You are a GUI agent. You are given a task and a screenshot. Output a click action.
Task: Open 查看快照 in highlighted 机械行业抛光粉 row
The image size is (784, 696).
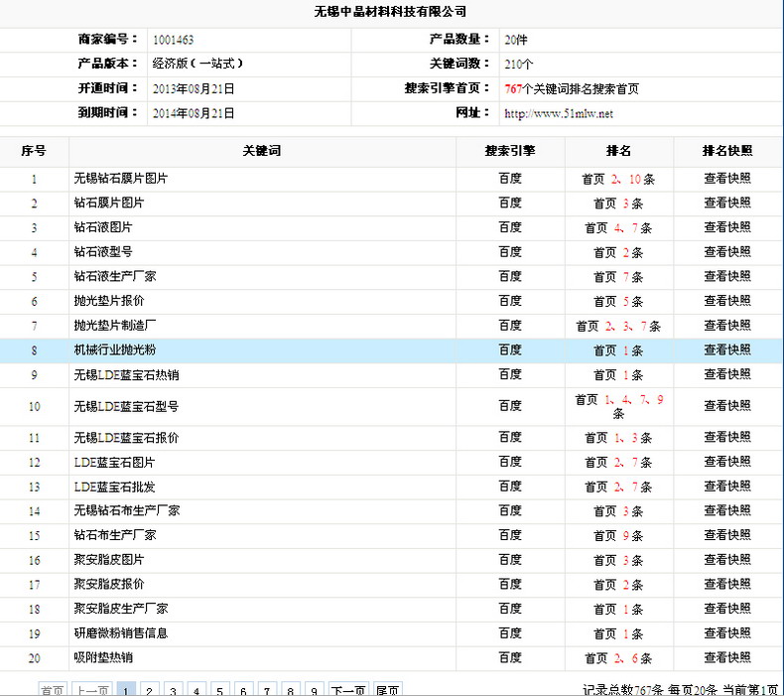(x=727, y=350)
